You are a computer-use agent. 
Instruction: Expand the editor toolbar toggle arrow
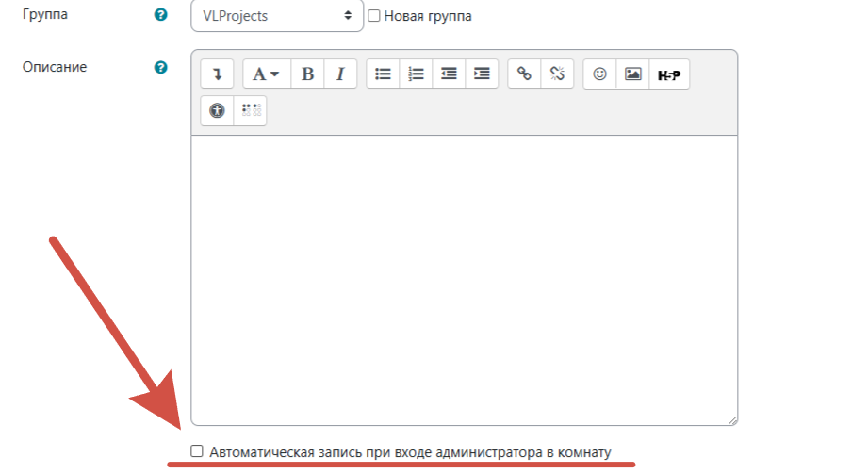[x=218, y=74]
